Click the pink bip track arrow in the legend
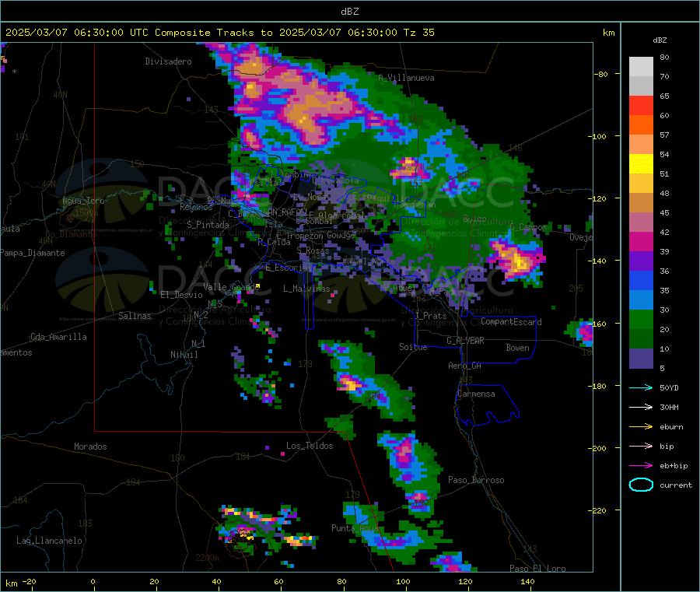This screenshot has height=592, width=700. 641,446
